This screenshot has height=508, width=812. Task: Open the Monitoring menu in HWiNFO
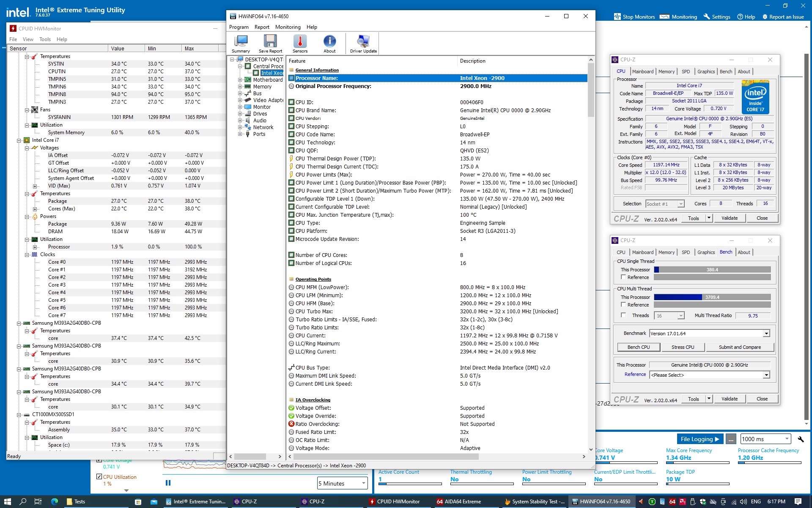tap(288, 27)
